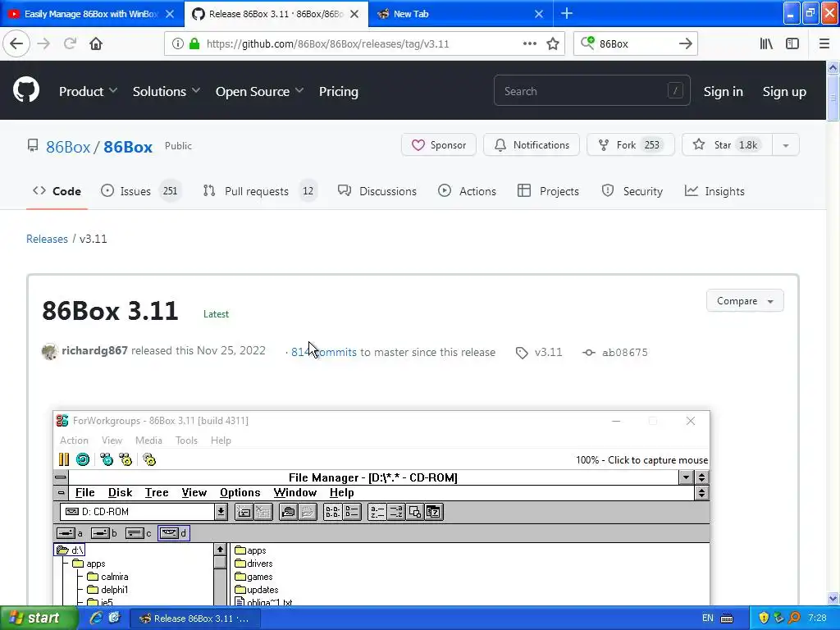Open the Compare dropdown button

coord(745,301)
